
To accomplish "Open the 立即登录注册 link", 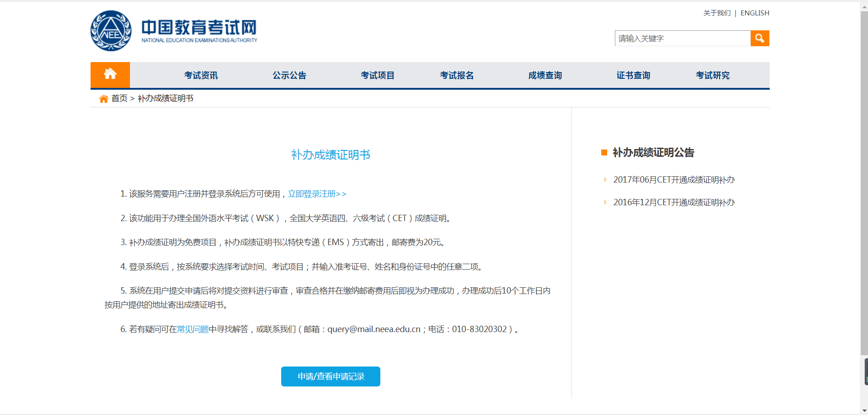I will coord(317,193).
